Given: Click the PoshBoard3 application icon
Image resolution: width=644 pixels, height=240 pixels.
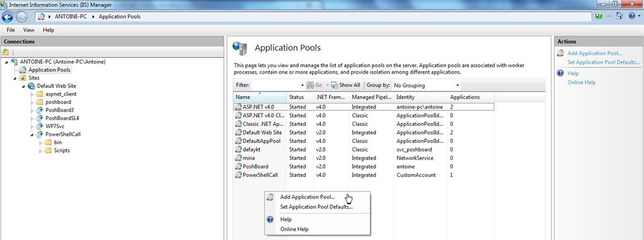Looking at the screenshot, I should tap(40, 110).
